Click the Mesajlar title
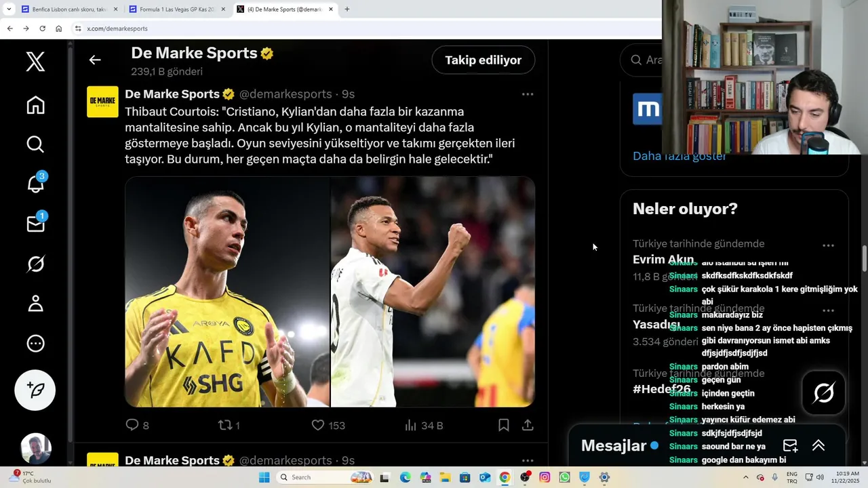The width and height of the screenshot is (868, 488). click(614, 445)
